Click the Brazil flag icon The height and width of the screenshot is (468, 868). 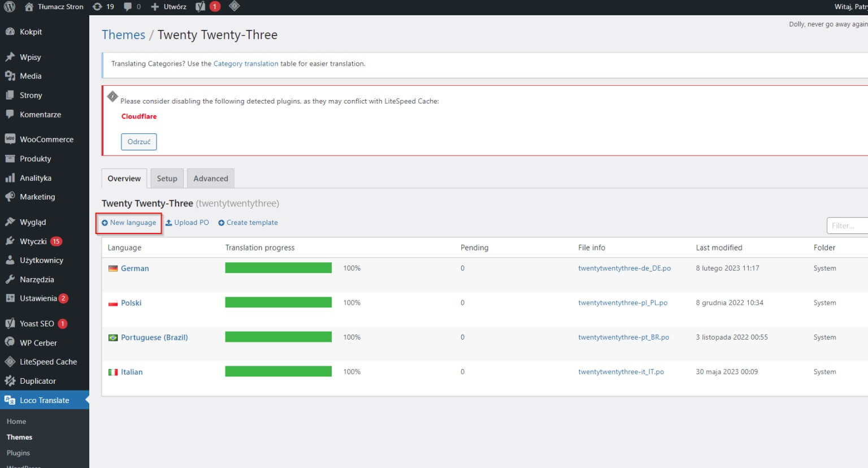tap(113, 337)
